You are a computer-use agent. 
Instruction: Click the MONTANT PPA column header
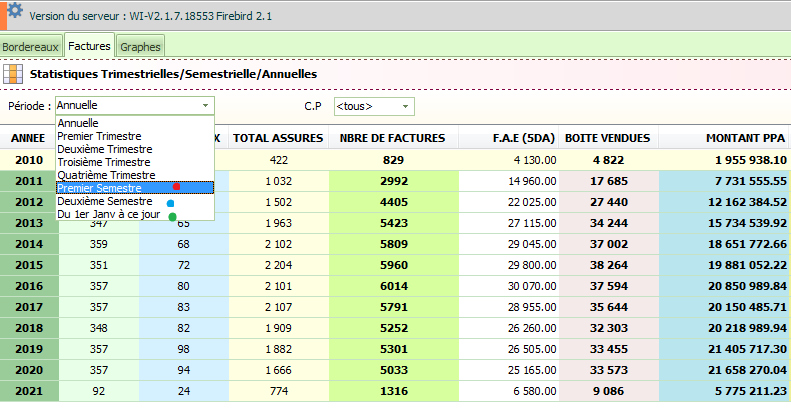(x=746, y=138)
